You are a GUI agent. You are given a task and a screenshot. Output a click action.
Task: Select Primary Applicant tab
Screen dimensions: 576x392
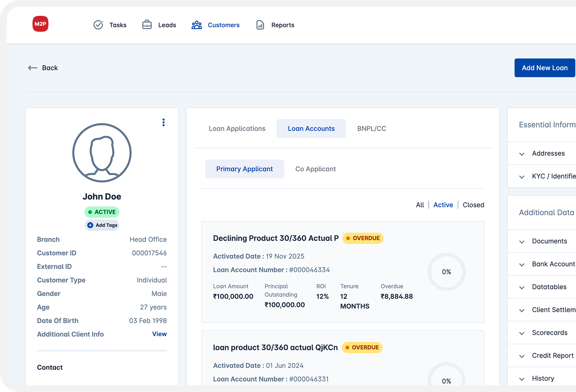pos(245,169)
